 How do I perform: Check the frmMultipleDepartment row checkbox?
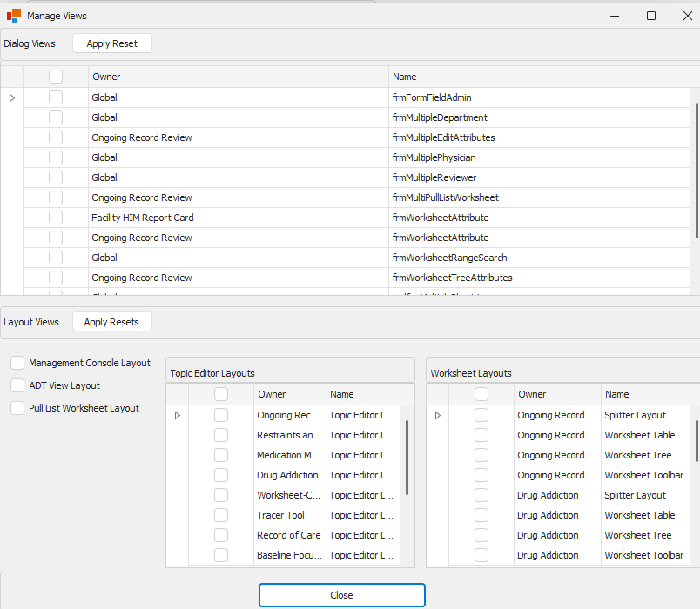click(x=56, y=117)
